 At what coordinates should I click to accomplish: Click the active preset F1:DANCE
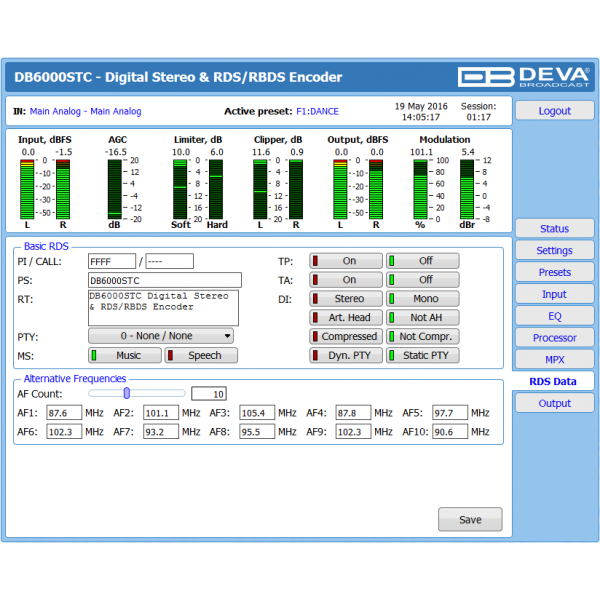tap(317, 111)
